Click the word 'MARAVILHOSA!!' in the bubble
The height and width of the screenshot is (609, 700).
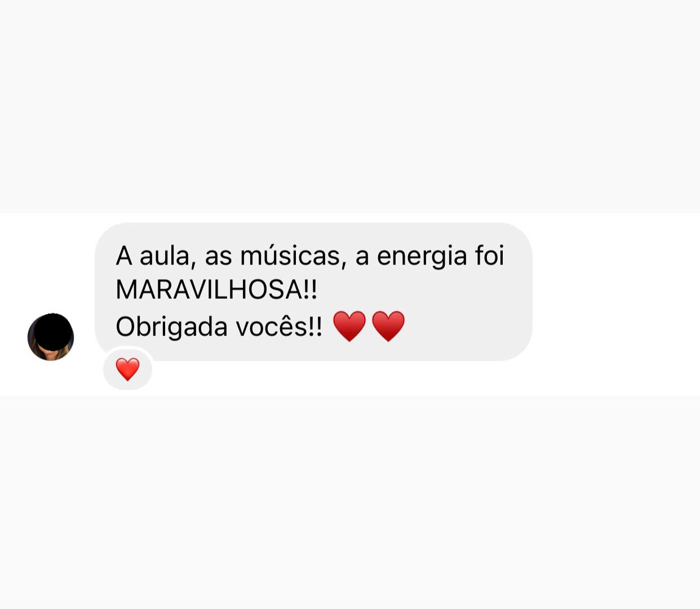point(216,290)
